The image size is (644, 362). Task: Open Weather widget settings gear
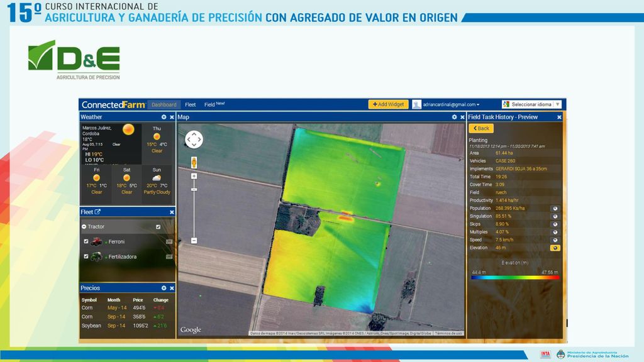[164, 117]
